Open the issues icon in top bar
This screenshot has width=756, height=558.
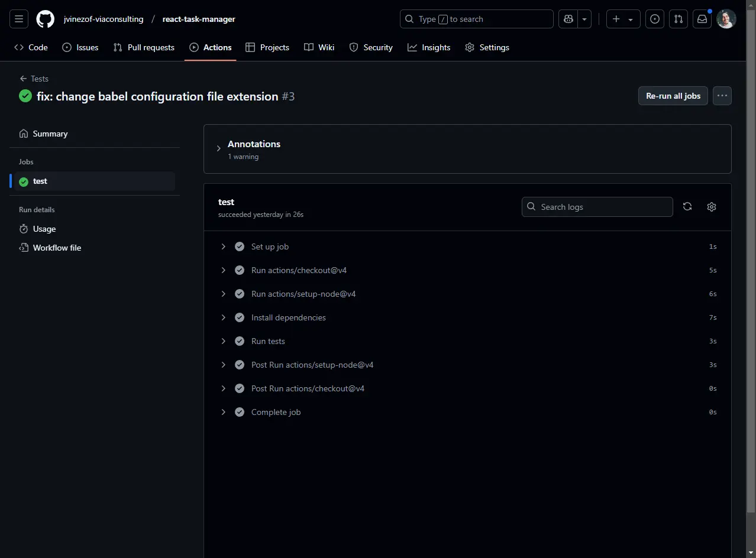click(x=655, y=19)
